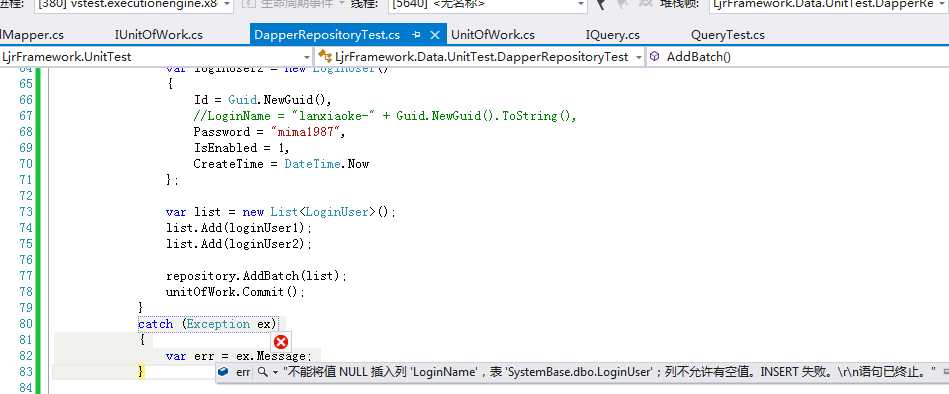
Task: Click the error message value in data tip
Action: tap(610, 372)
